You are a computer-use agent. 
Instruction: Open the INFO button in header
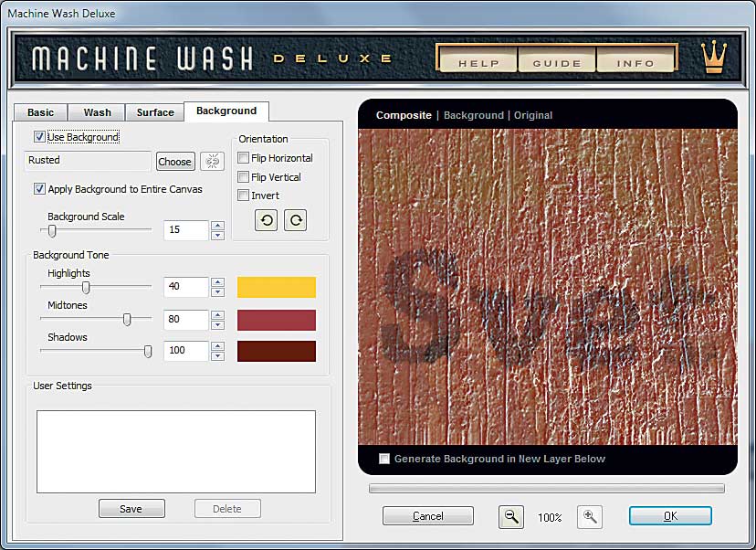635,59
